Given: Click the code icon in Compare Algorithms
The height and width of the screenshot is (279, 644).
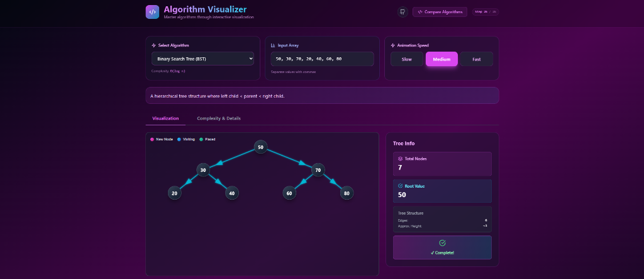Looking at the screenshot, I should 420,12.
